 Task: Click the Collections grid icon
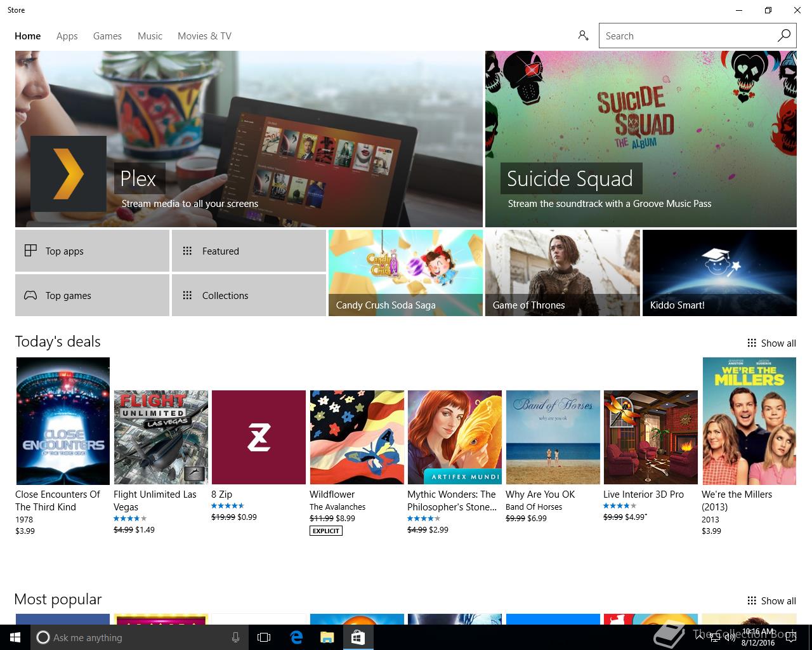(187, 295)
